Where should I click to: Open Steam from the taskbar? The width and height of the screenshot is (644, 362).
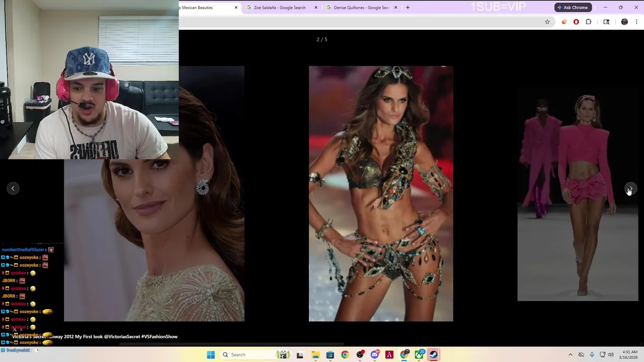433,355
